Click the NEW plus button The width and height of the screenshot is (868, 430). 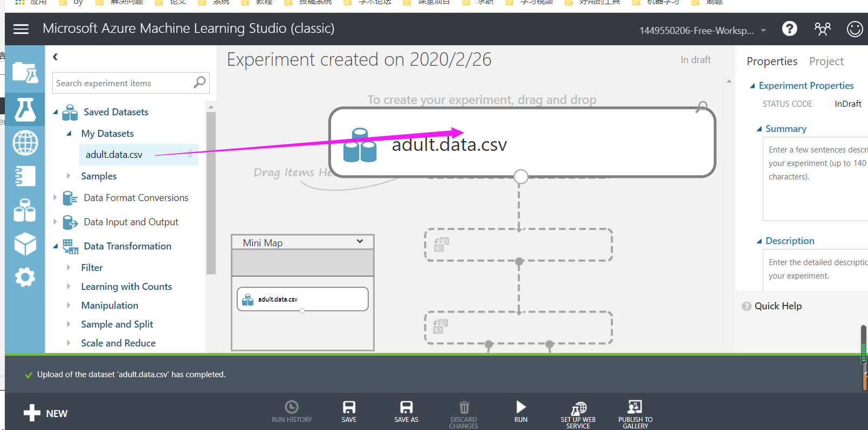pos(46,413)
